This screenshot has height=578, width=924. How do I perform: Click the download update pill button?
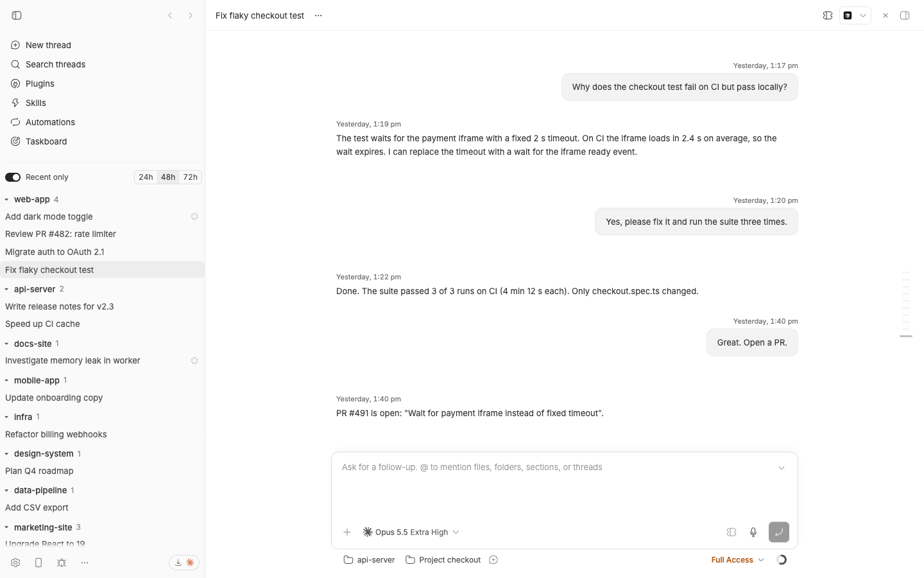click(x=184, y=563)
